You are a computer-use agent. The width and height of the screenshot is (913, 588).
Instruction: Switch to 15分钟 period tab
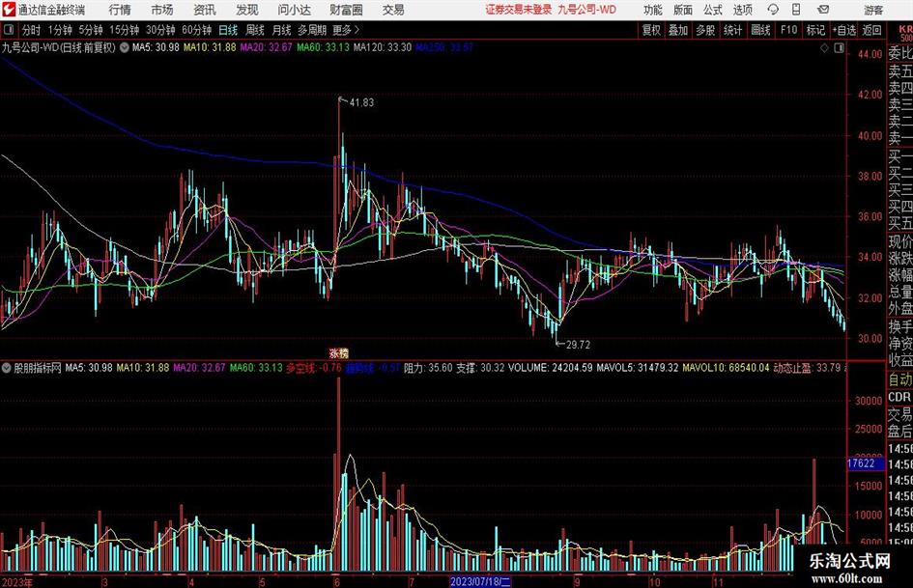pyautogui.click(x=124, y=30)
